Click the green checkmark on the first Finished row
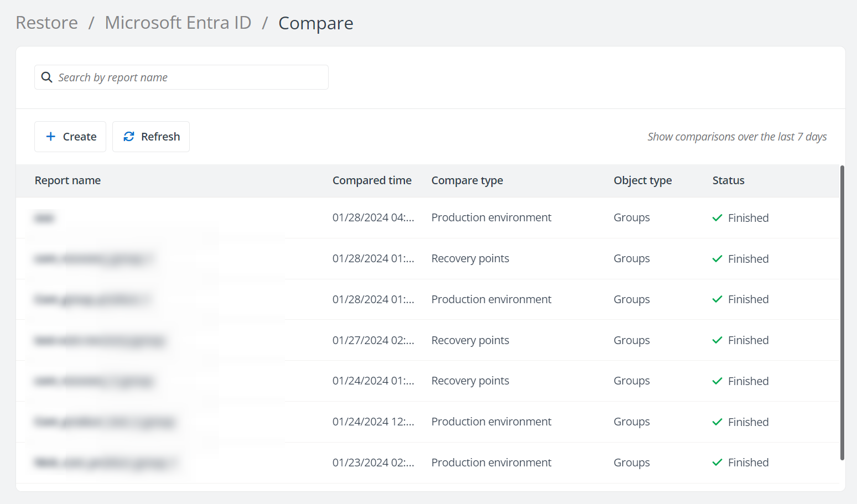Viewport: 857px width, 504px height. [717, 217]
